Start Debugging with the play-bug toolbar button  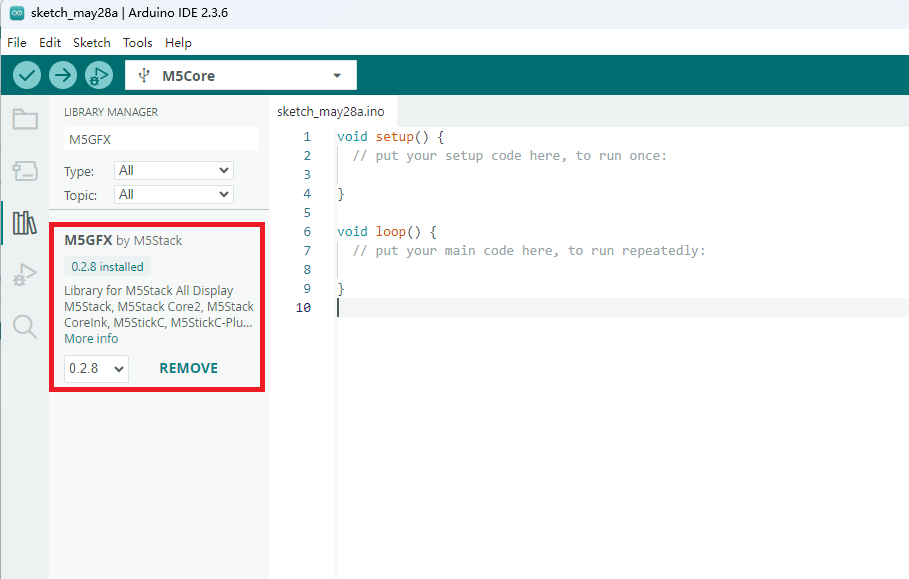(x=99, y=75)
